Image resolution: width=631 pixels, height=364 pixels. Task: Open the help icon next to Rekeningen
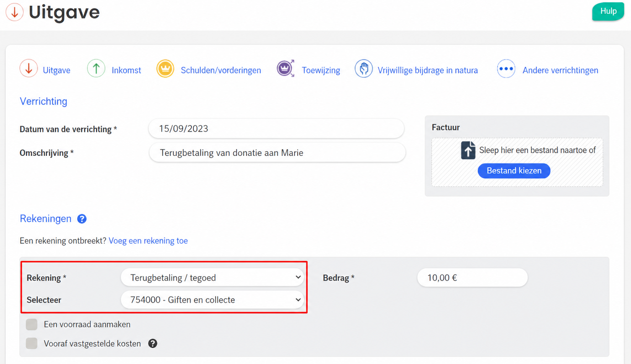click(x=82, y=219)
